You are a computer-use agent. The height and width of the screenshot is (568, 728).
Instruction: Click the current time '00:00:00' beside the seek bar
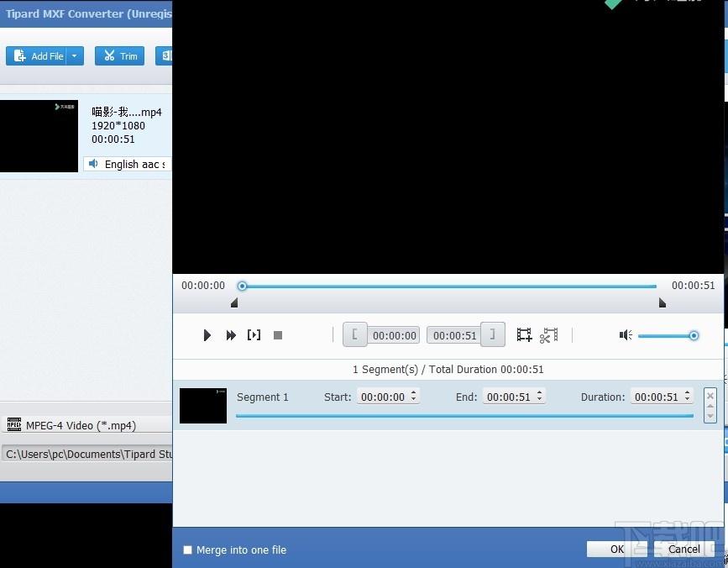pyautogui.click(x=203, y=285)
